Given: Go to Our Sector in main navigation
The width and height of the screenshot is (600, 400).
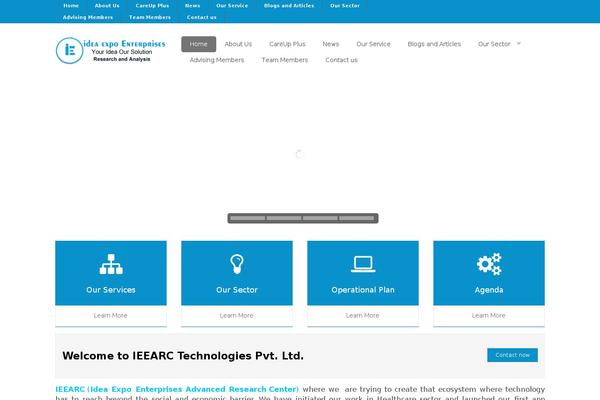Looking at the screenshot, I should click(494, 44).
